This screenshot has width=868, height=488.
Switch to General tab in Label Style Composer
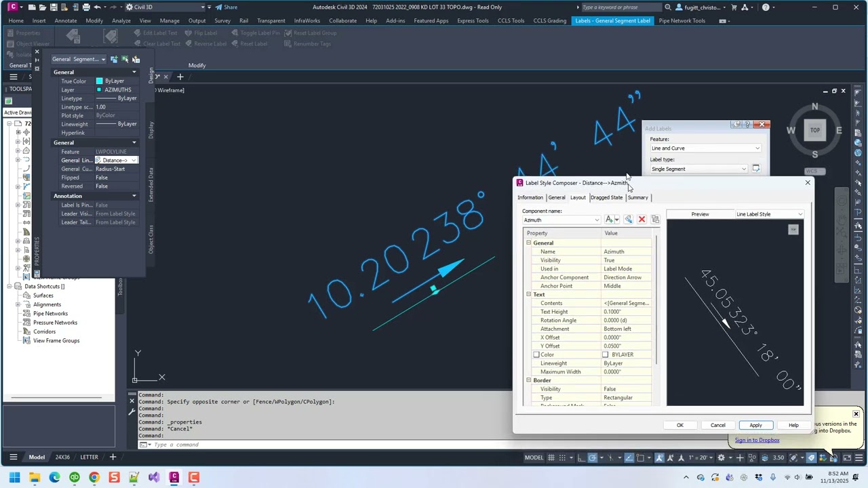coord(557,197)
